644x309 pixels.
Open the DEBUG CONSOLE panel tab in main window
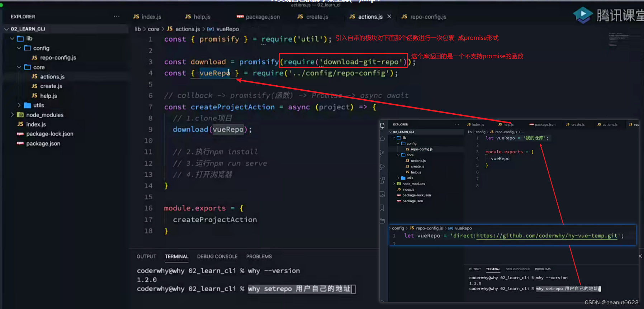pos(217,256)
